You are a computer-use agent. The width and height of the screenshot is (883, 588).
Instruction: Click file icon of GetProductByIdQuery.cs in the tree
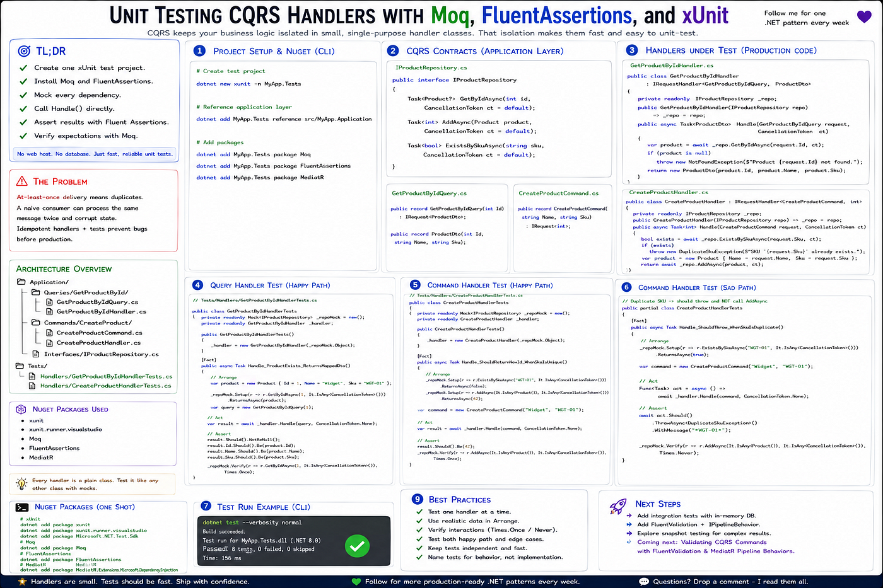(x=50, y=302)
